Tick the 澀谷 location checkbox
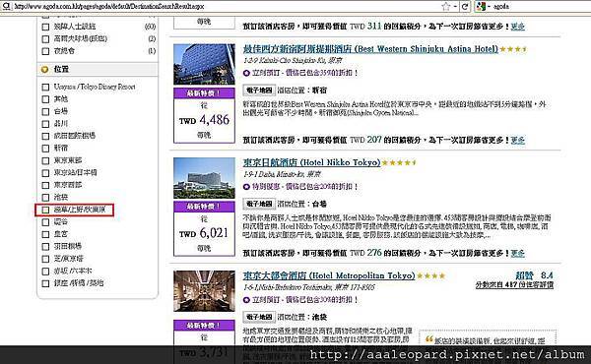This screenshot has width=591, height=364. (45, 222)
